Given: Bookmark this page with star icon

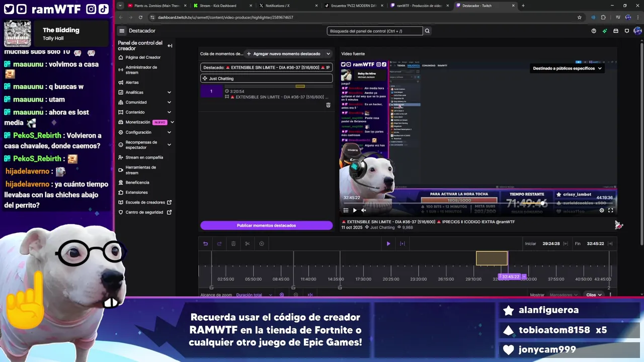Looking at the screenshot, I should point(580,17).
